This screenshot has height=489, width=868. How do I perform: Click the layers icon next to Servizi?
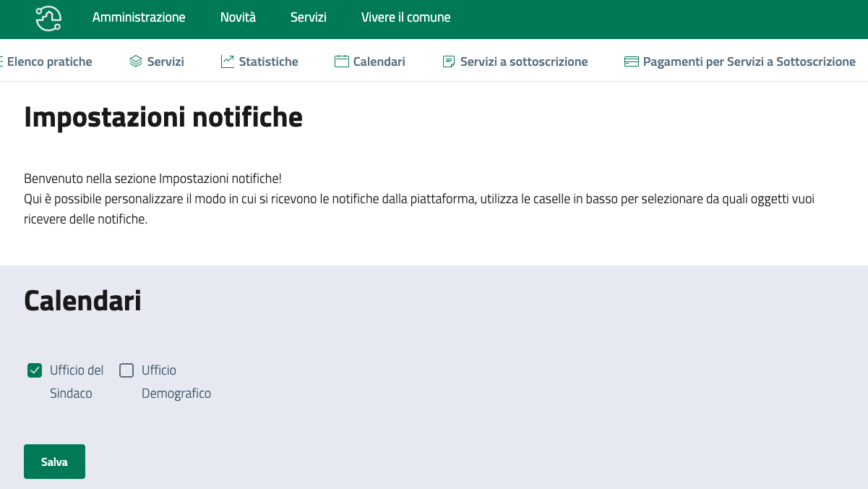136,61
